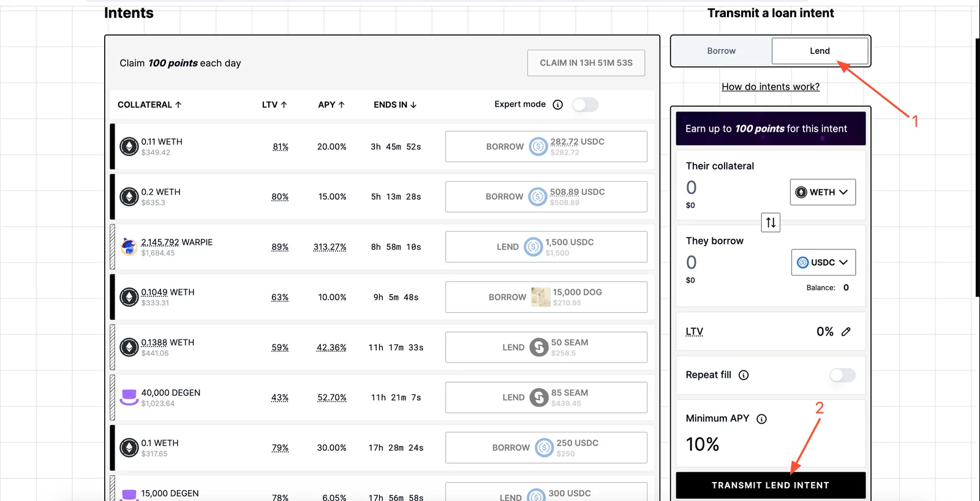Image resolution: width=980 pixels, height=501 pixels.
Task: Sort the table by APY column
Action: coord(331,105)
